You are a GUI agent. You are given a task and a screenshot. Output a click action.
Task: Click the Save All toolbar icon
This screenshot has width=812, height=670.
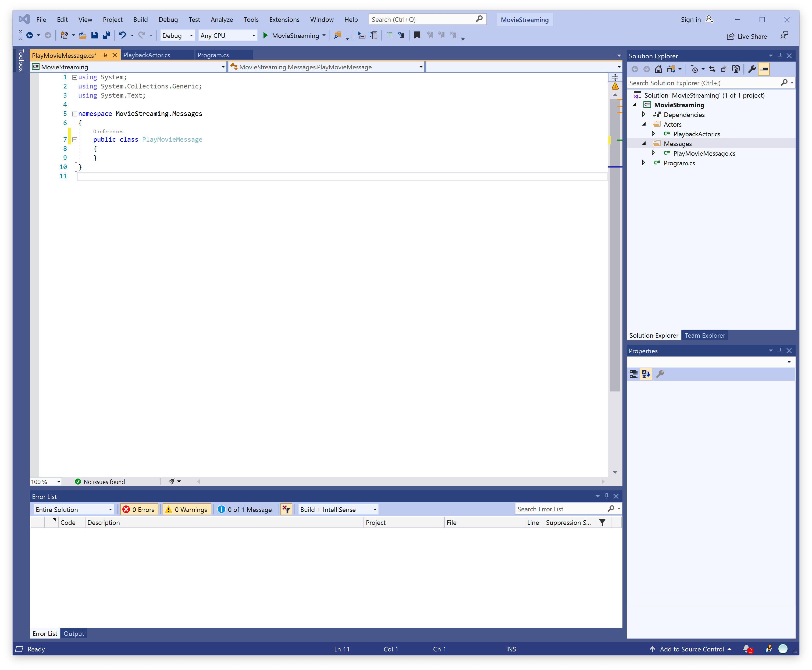click(x=106, y=35)
